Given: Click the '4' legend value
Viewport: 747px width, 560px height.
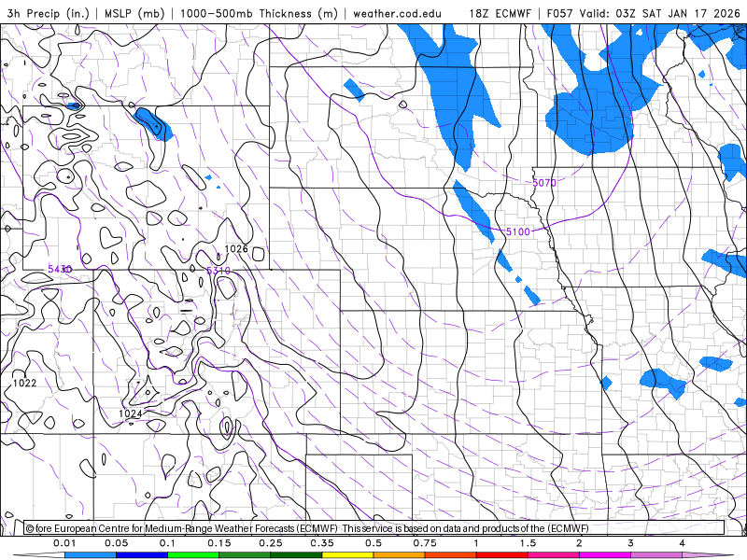Looking at the screenshot, I should (x=682, y=543).
